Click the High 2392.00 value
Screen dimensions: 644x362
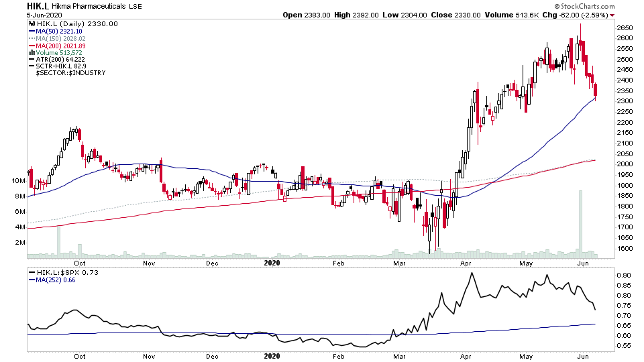point(356,15)
